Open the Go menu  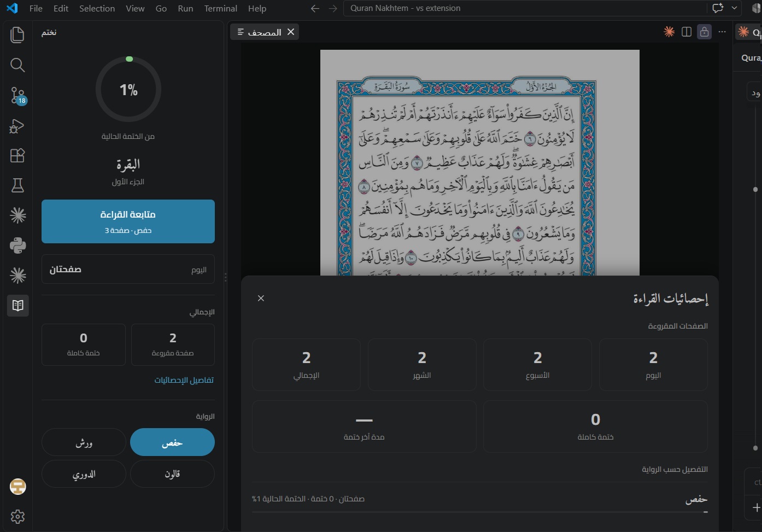pyautogui.click(x=161, y=8)
